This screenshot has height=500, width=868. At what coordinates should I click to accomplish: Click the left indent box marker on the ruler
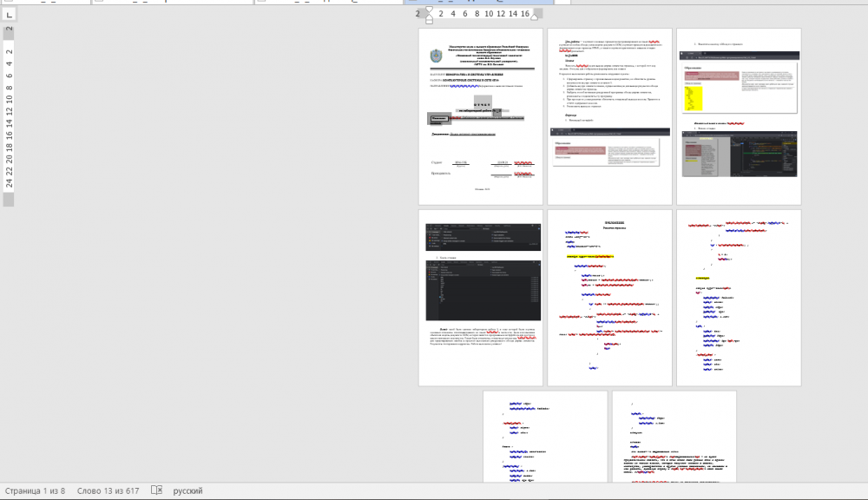click(429, 22)
